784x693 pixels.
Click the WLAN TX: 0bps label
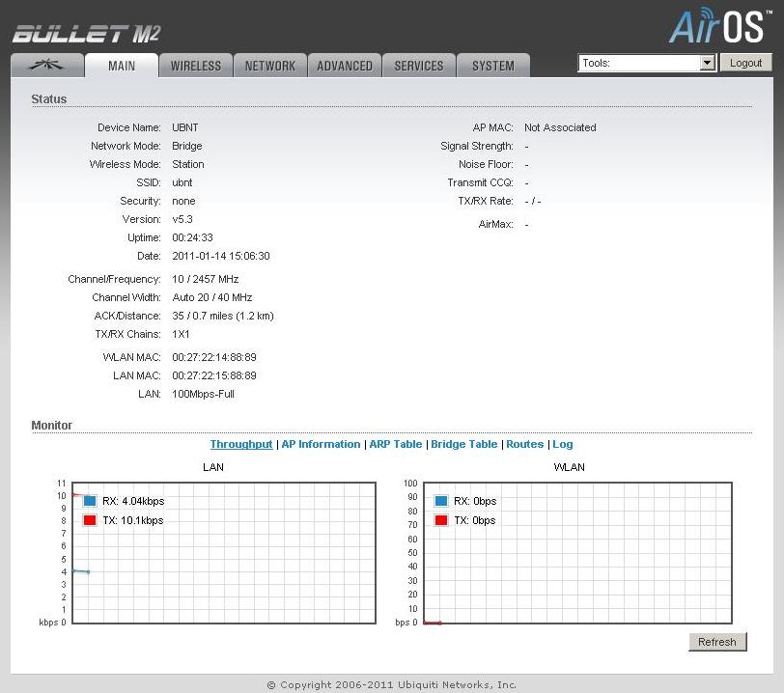[474, 520]
